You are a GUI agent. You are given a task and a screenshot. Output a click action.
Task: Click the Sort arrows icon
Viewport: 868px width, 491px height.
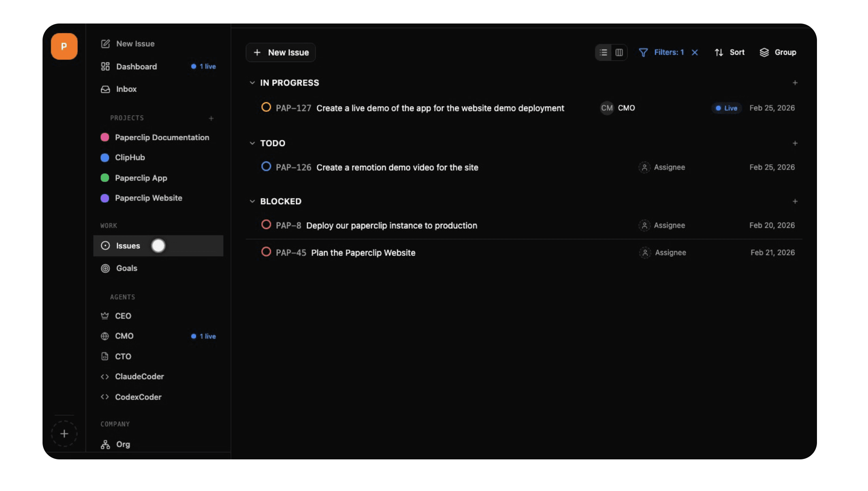(x=719, y=52)
